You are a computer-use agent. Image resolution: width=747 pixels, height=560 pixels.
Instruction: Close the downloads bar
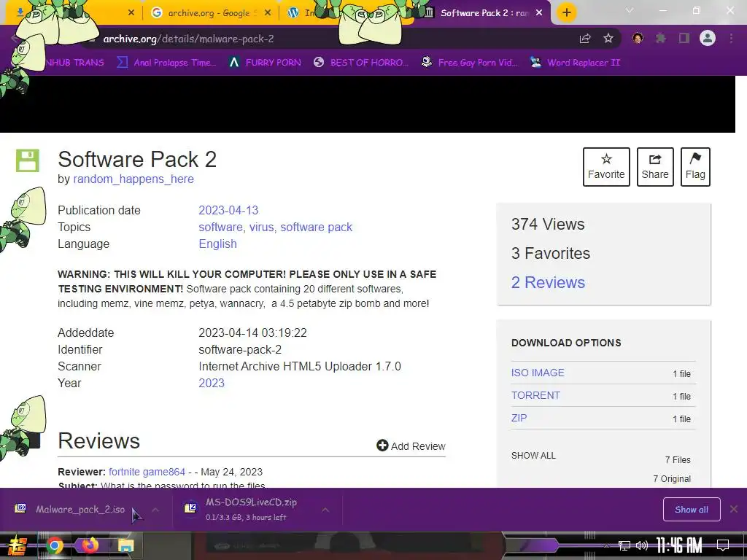[734, 509]
